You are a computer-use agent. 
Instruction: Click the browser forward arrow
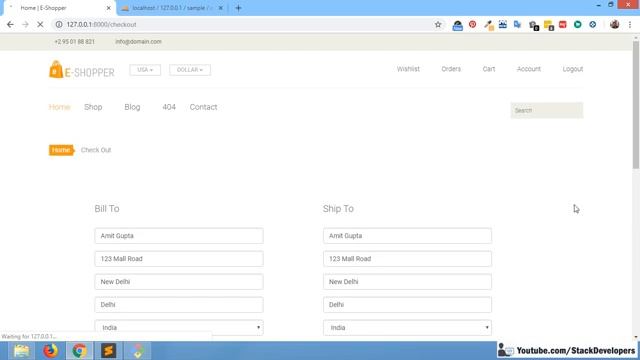25,24
